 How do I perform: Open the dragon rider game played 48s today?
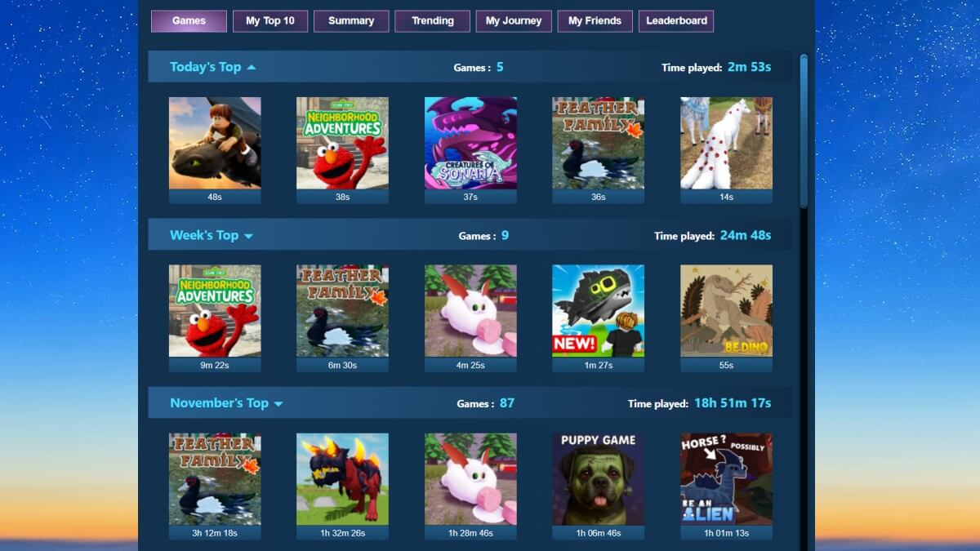point(215,144)
